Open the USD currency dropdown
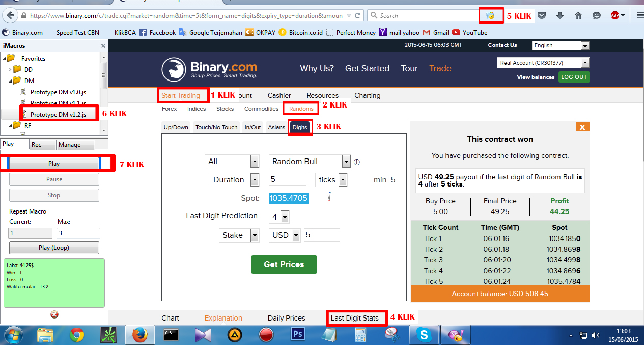 (x=285, y=235)
